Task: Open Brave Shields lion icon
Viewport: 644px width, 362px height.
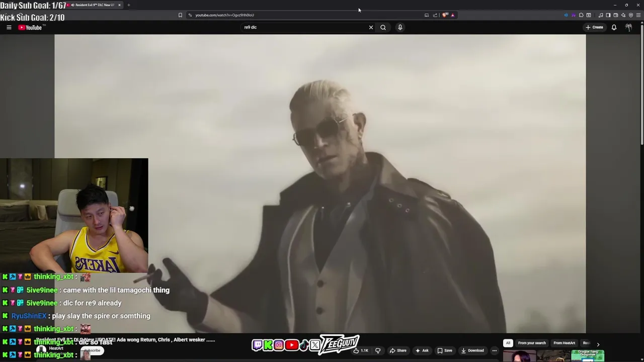Action: point(445,15)
